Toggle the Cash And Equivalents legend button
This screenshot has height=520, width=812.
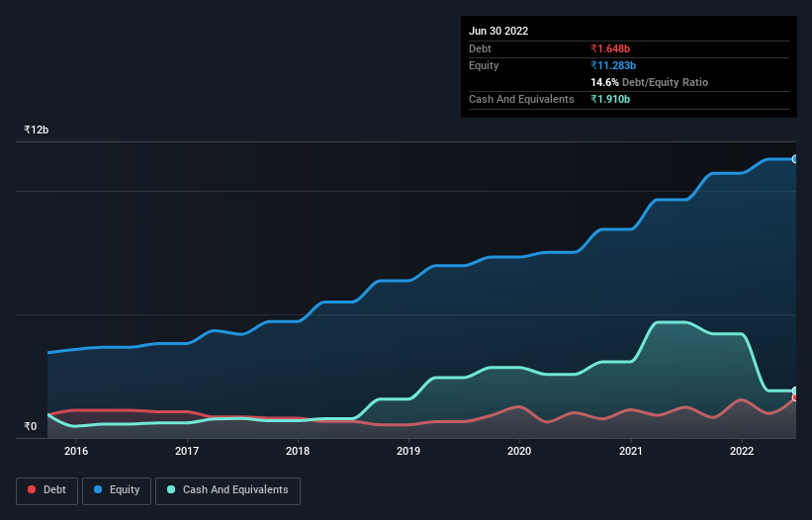click(227, 490)
